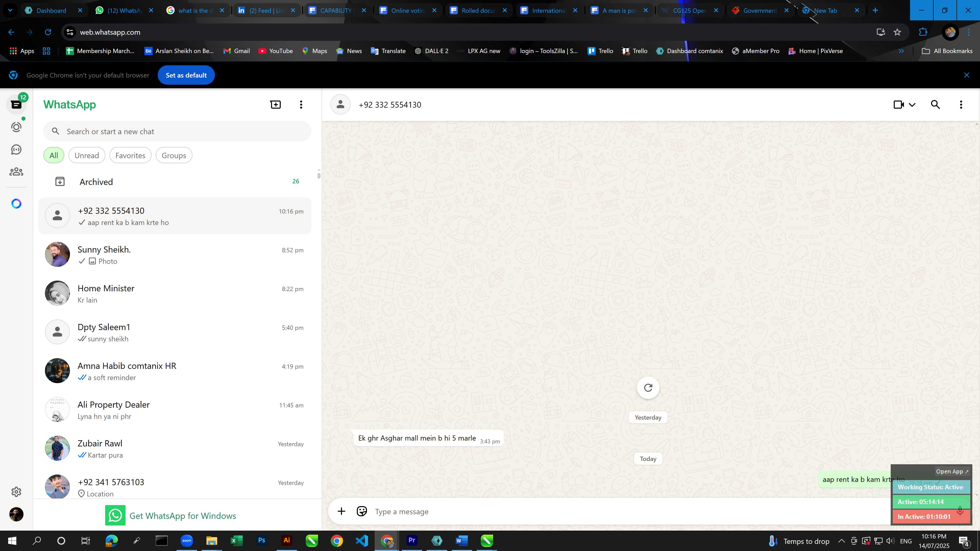Bookmark this page star icon
The image size is (980, 551).
[x=898, y=32]
